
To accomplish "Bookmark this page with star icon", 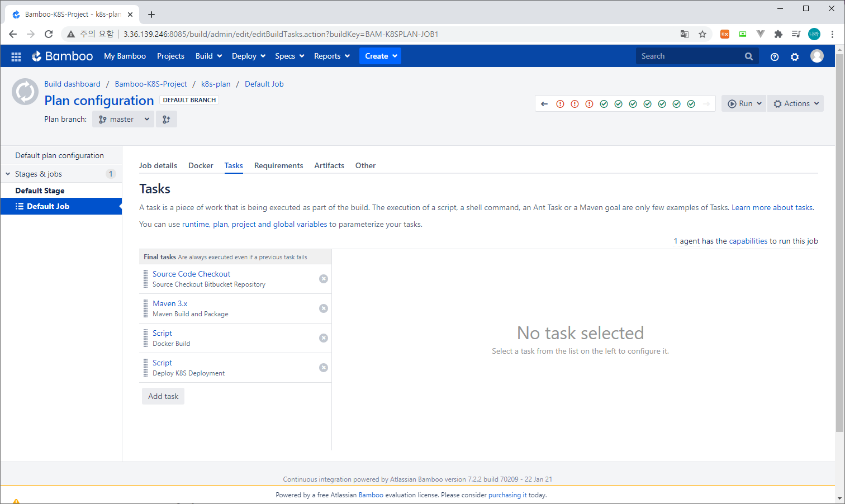I will coord(702,34).
